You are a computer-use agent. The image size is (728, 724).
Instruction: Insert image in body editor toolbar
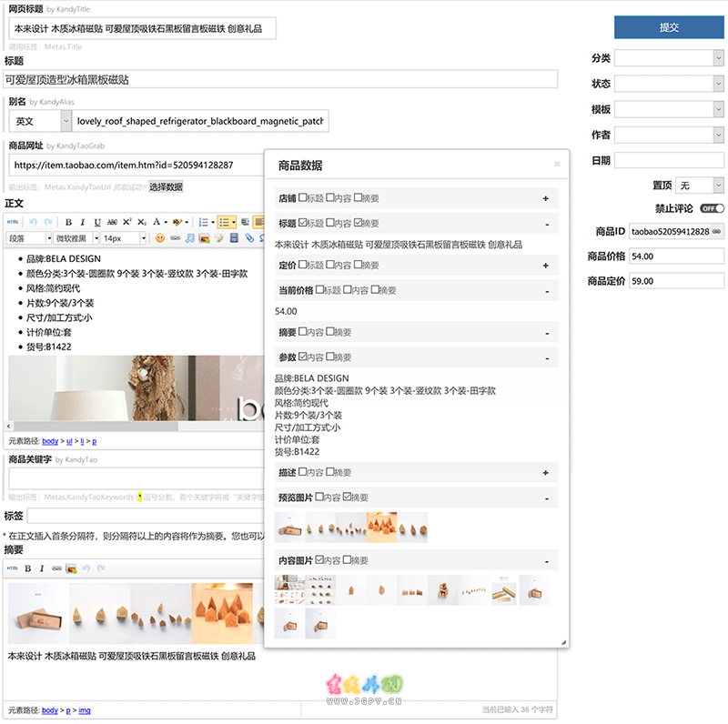pyautogui.click(x=204, y=238)
